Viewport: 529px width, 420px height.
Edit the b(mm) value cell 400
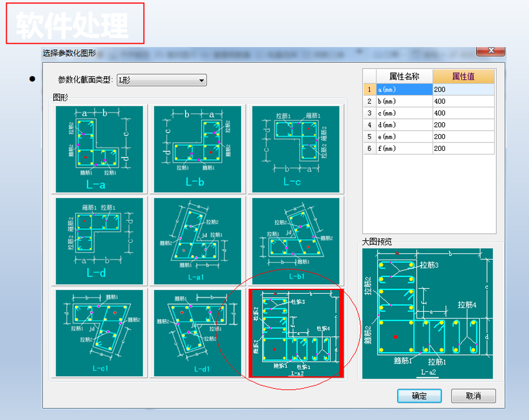click(x=463, y=101)
